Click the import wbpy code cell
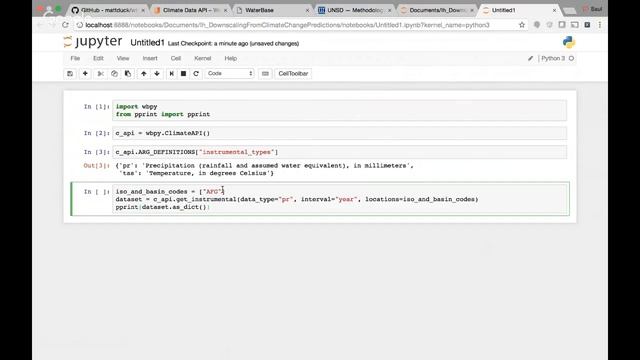640x360 pixels. pyautogui.click(x=340, y=110)
